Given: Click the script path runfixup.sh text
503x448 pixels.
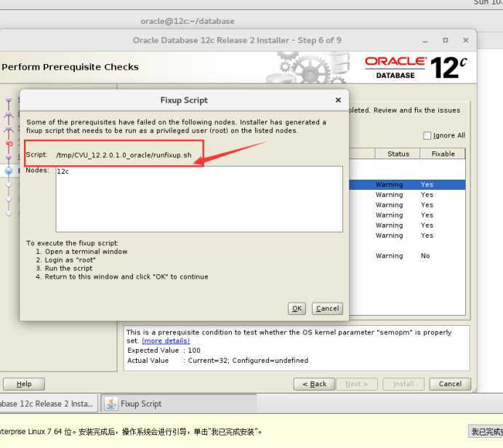Looking at the screenshot, I should pyautogui.click(x=124, y=155).
